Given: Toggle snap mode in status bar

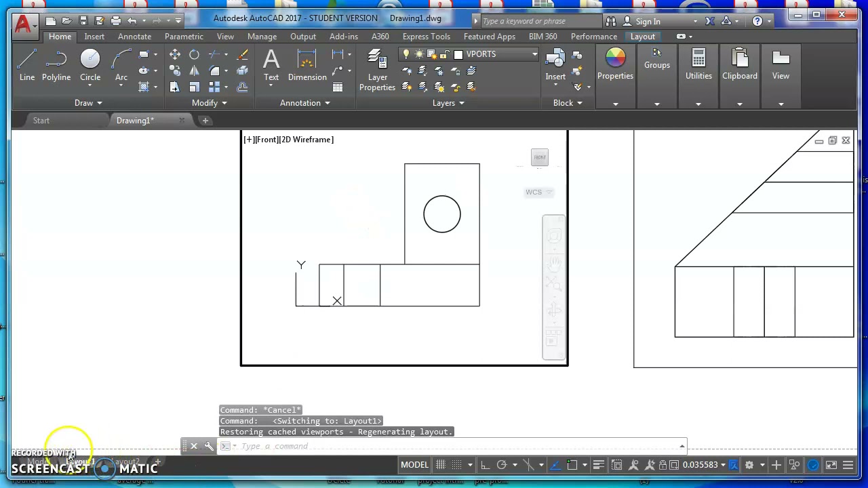Looking at the screenshot, I should tap(456, 465).
